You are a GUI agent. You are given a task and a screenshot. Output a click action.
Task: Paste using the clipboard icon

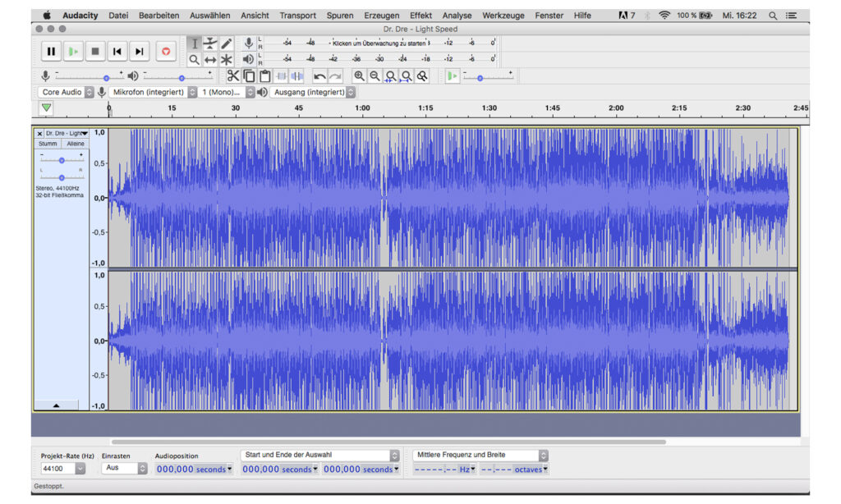click(264, 76)
